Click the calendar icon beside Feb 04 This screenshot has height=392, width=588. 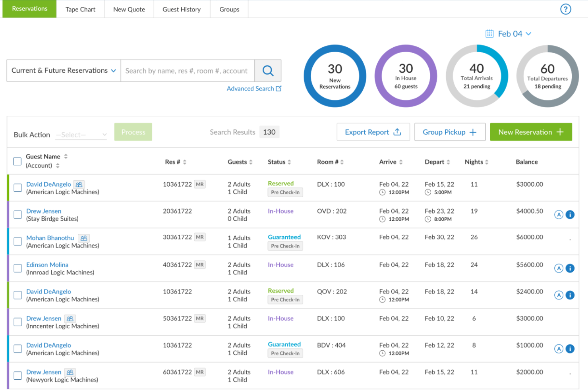[x=489, y=33]
